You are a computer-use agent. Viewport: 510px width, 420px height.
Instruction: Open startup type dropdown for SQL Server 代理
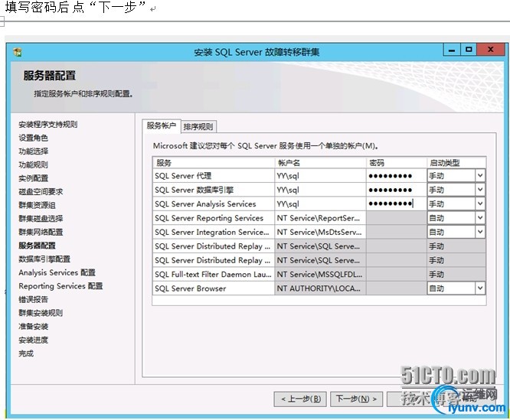[480, 175]
